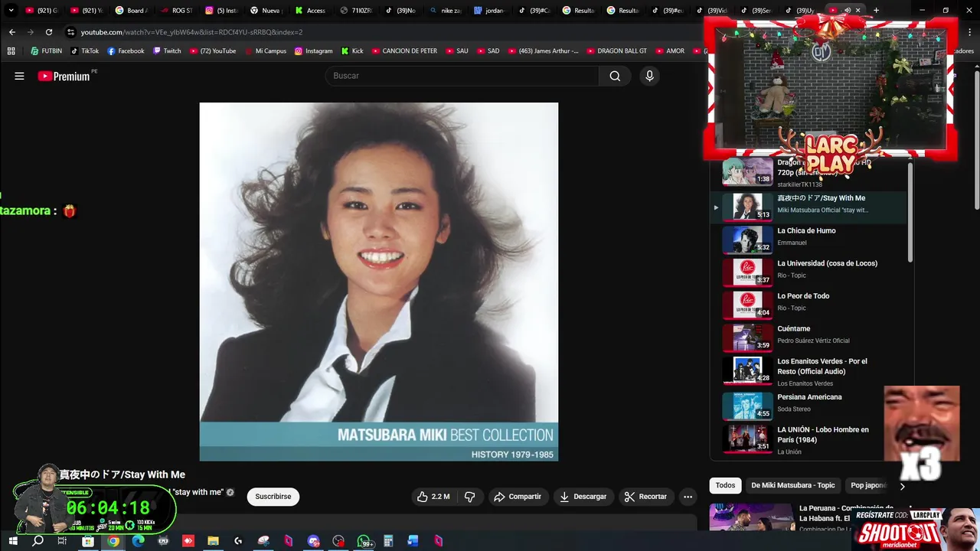Viewport: 980px width, 551px height.
Task: Click the Recortar clip button
Action: pyautogui.click(x=645, y=497)
